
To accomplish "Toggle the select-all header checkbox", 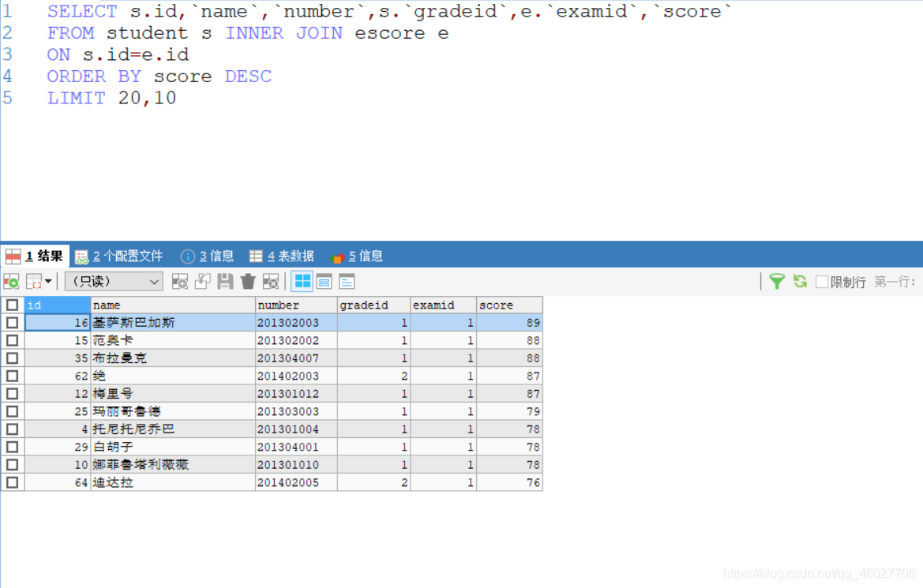I will click(13, 305).
